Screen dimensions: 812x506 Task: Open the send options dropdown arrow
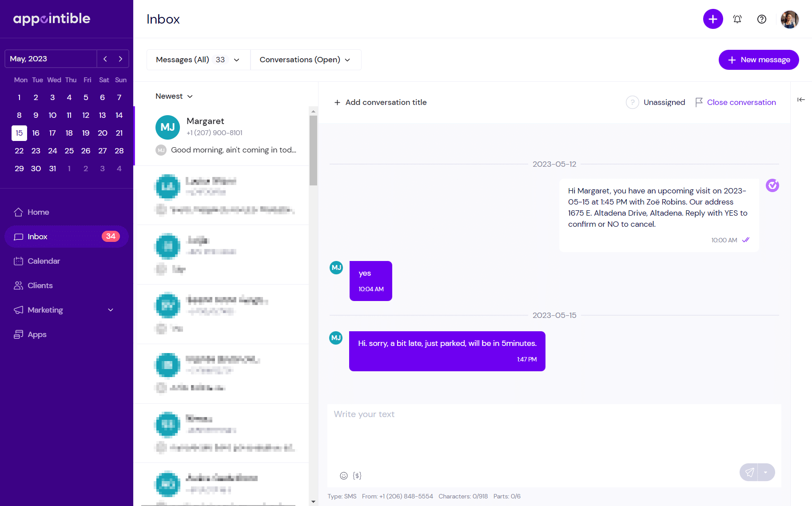coord(766,472)
